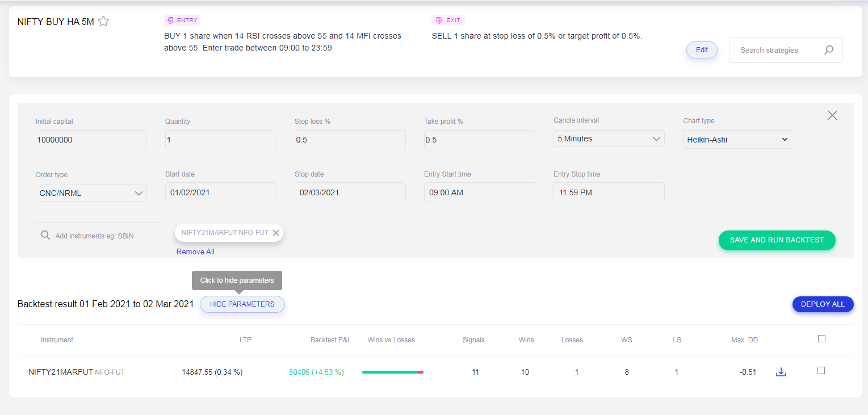The height and width of the screenshot is (415, 868).
Task: Tick the select-all checkbox in table header
Action: point(821,339)
